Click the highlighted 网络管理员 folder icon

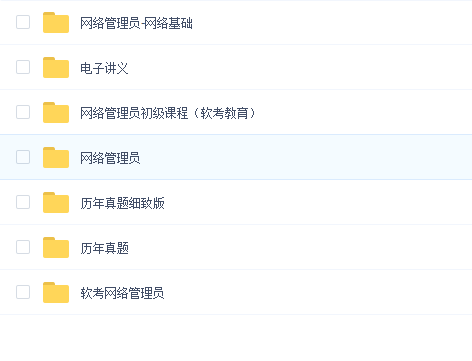[56, 158]
